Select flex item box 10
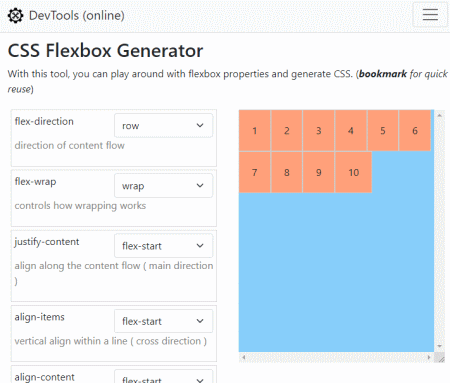The height and width of the screenshot is (383, 450). tap(353, 172)
